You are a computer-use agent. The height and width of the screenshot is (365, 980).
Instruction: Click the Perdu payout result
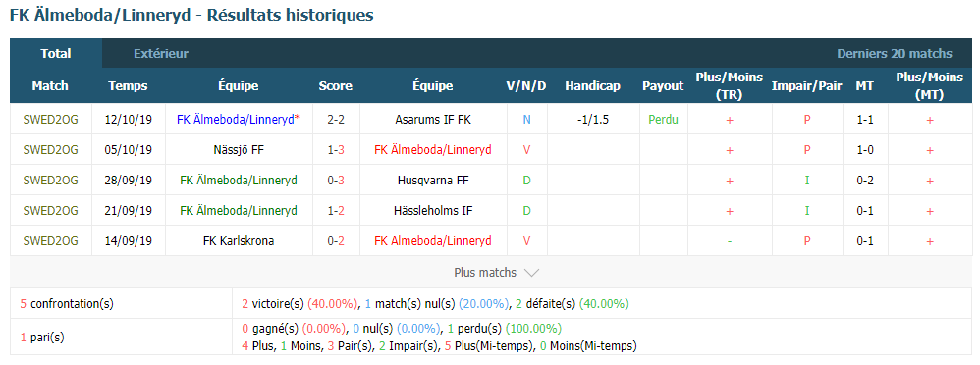coord(663,120)
